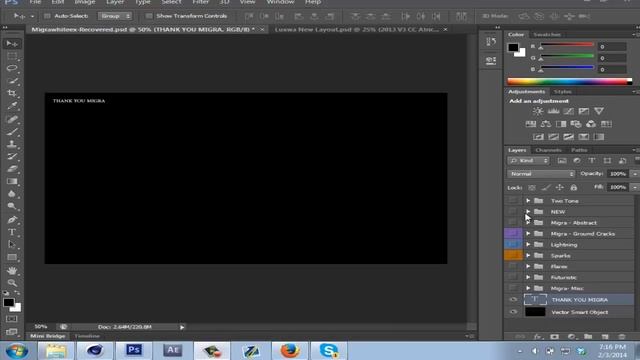Add a Levels adjustment
This screenshot has height=360, width=640.
[553, 111]
